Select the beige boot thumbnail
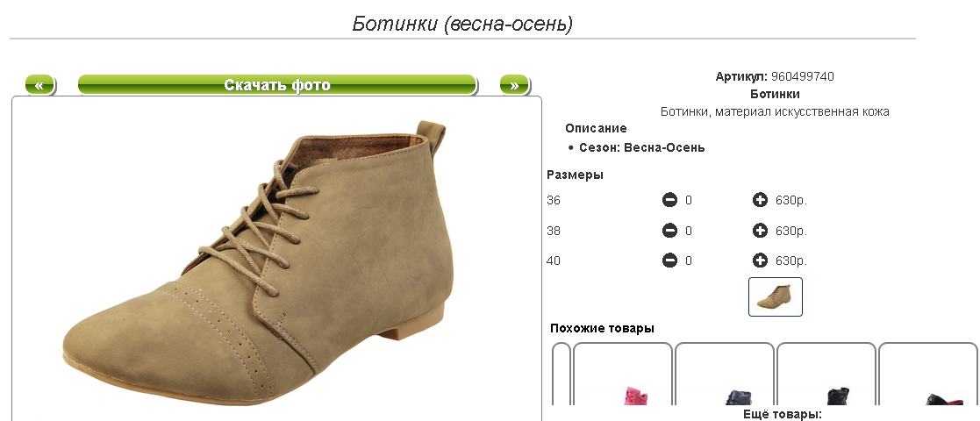The height and width of the screenshot is (421, 980). [776, 296]
